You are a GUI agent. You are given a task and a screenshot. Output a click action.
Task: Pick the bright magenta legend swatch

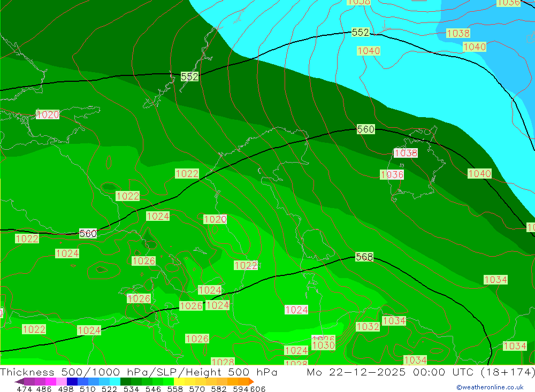tap(50, 381)
